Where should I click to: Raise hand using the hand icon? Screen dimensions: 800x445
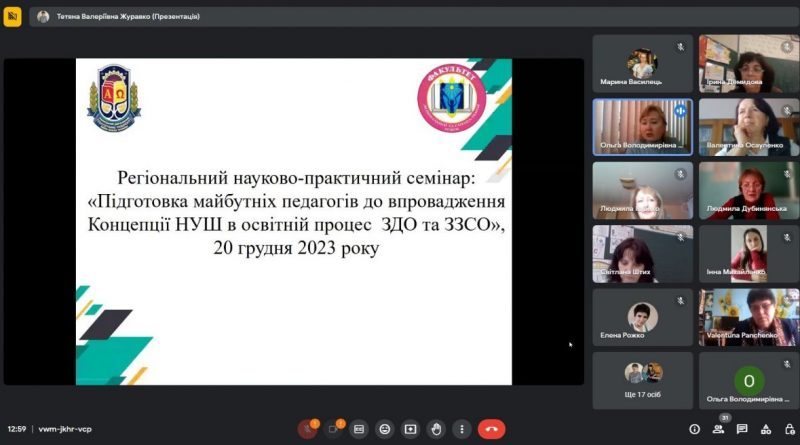(x=436, y=429)
